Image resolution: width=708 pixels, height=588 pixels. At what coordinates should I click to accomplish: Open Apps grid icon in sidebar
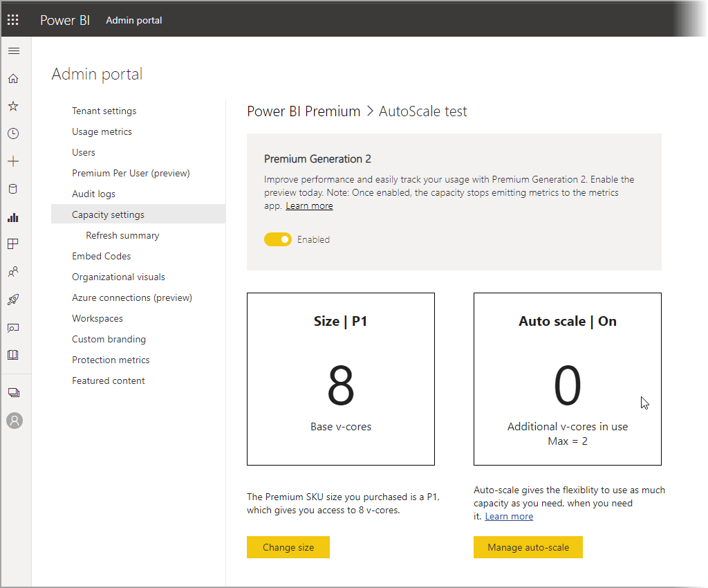14,244
